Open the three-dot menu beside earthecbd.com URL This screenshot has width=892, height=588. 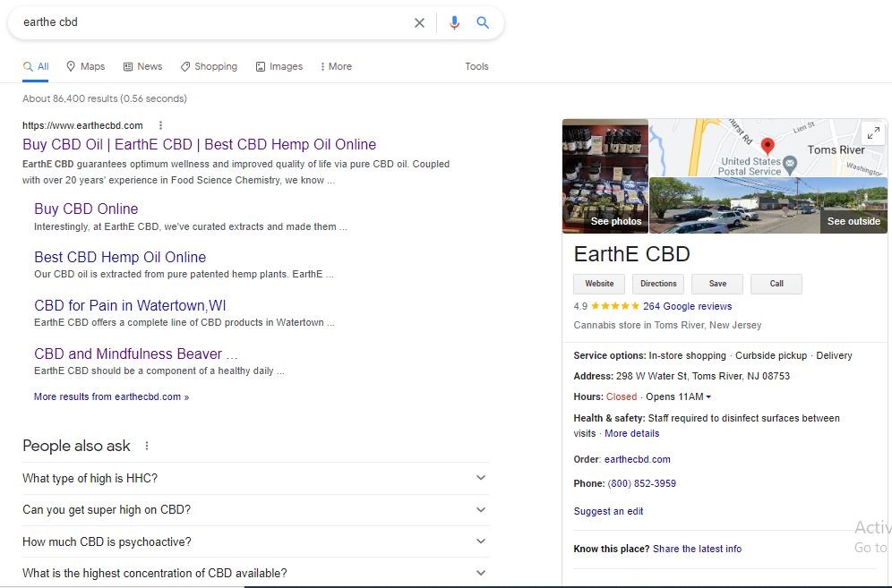(160, 125)
